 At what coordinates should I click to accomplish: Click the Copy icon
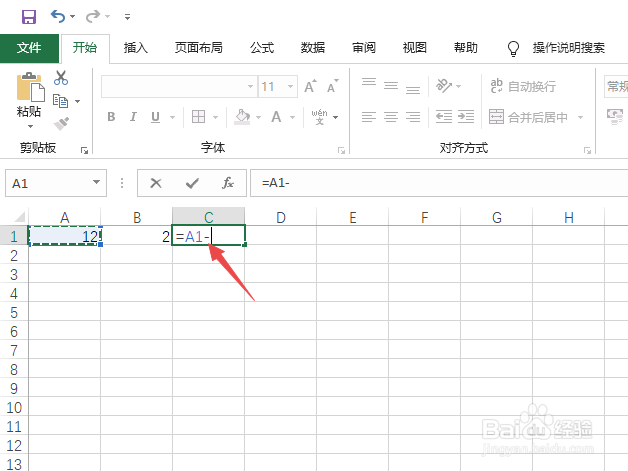(60, 101)
